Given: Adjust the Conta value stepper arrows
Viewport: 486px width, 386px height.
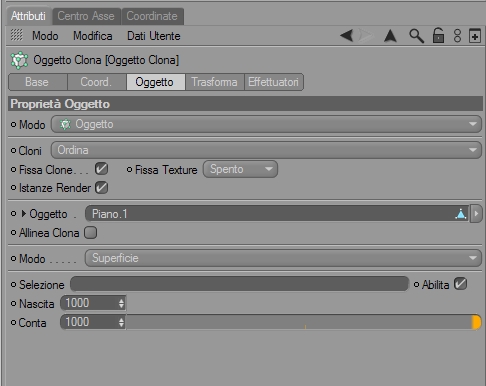Looking at the screenshot, I should point(121,322).
